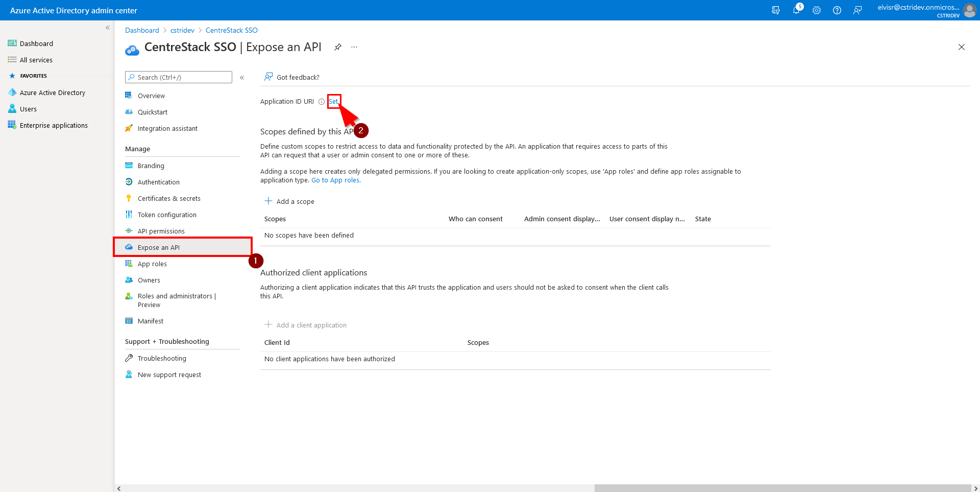Viewport: 980px width, 492px height.
Task: Open Certificates & secrets
Action: pos(169,198)
